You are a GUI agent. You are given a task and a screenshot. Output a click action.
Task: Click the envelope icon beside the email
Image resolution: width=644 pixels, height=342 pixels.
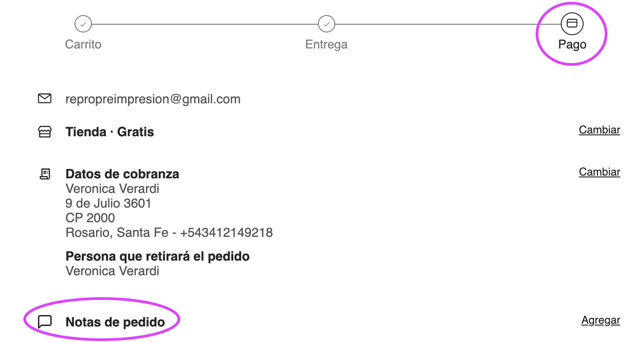click(44, 98)
